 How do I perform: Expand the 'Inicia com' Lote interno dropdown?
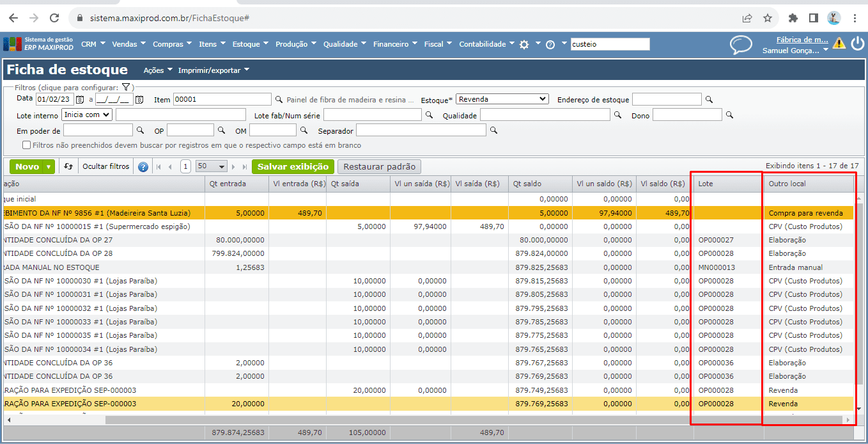(x=87, y=115)
